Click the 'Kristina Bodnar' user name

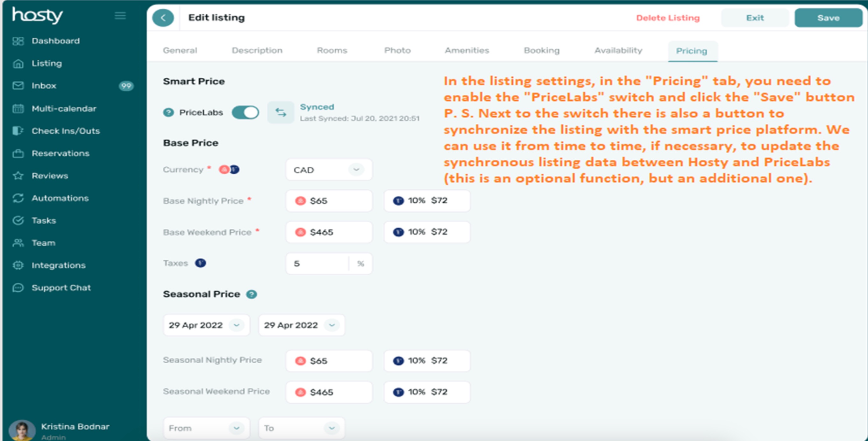(75, 427)
